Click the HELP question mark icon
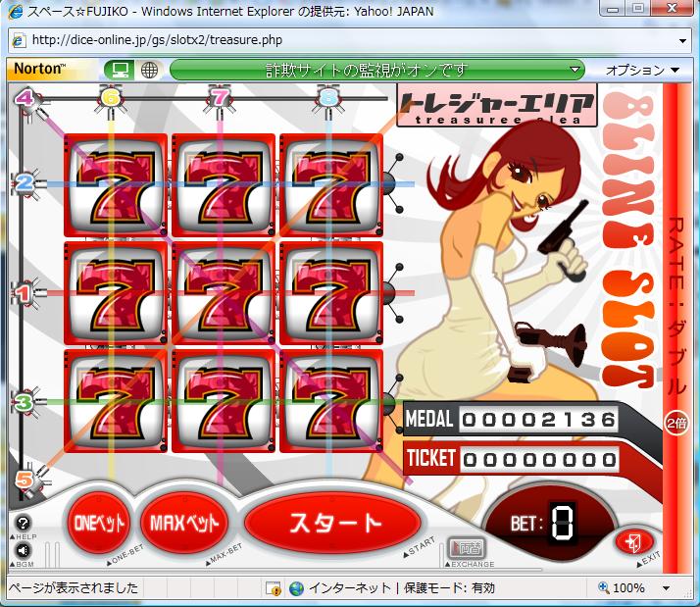 tap(24, 524)
